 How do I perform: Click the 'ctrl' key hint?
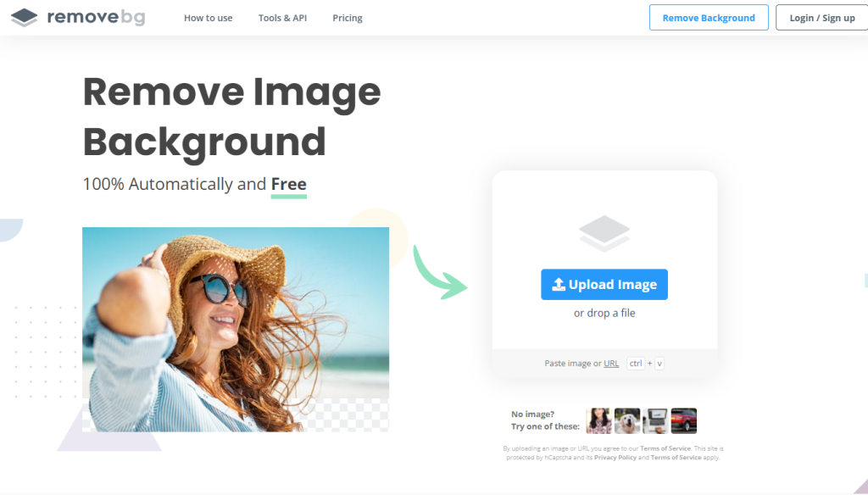point(636,364)
